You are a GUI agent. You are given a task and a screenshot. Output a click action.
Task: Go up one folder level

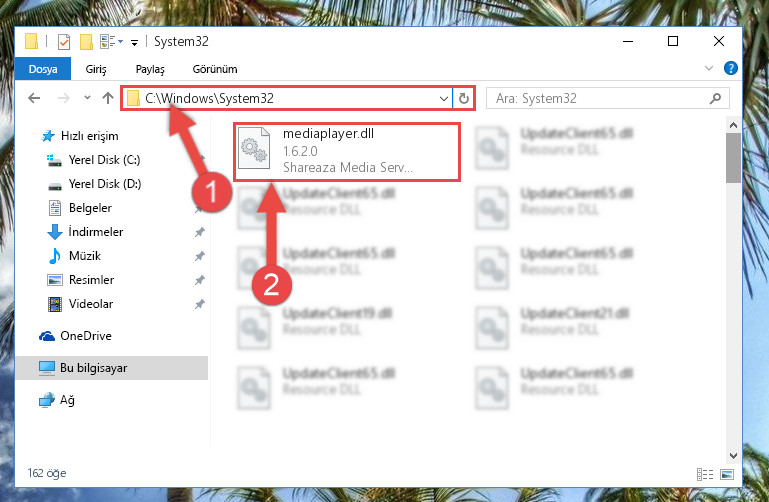pyautogui.click(x=108, y=98)
